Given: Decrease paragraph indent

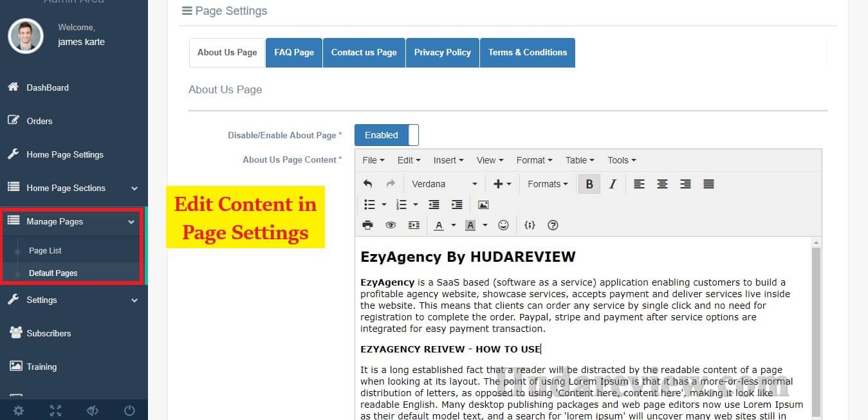Looking at the screenshot, I should tap(434, 205).
